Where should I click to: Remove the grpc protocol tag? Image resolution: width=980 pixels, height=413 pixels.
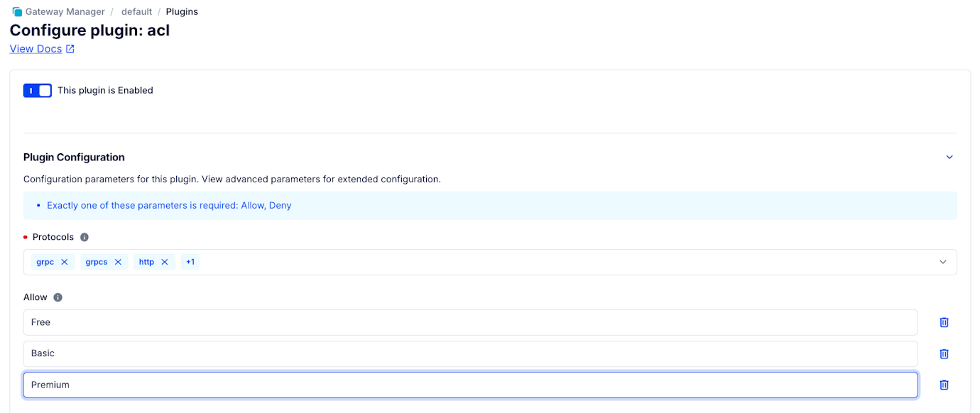coord(63,261)
